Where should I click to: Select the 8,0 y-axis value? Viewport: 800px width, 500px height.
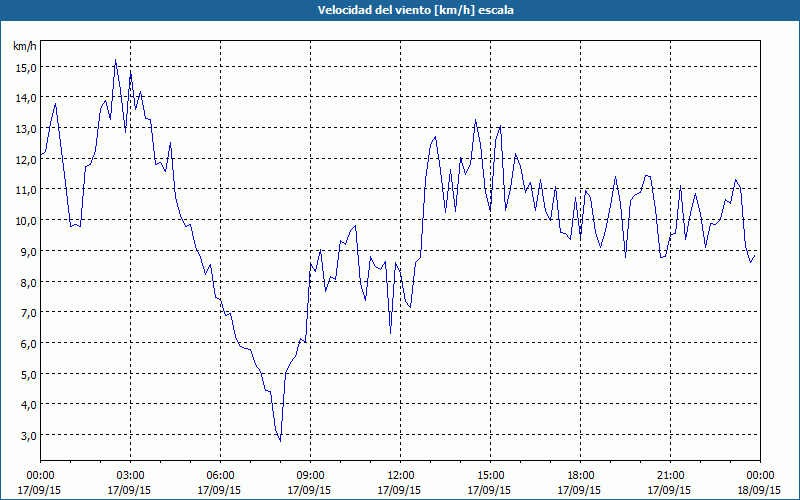click(28, 282)
